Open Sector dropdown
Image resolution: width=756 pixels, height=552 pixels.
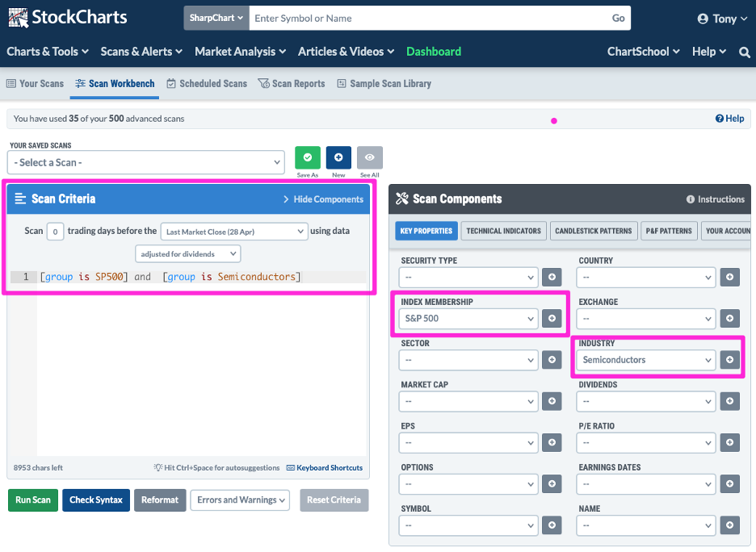click(468, 360)
